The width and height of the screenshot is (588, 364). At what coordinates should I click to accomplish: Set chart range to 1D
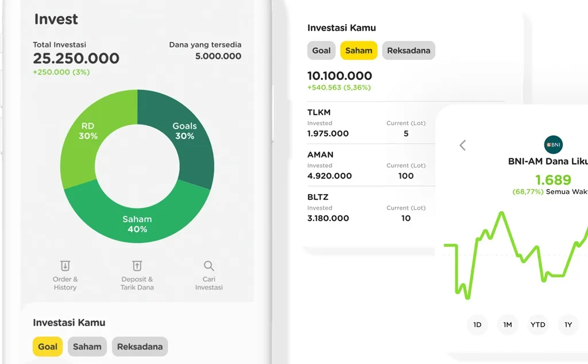pyautogui.click(x=477, y=324)
